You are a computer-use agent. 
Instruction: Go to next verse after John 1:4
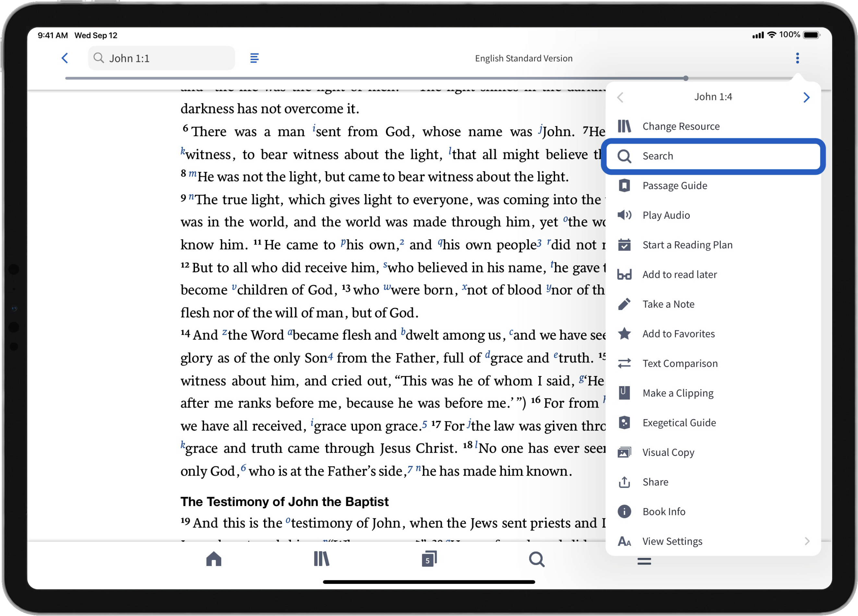tap(806, 97)
